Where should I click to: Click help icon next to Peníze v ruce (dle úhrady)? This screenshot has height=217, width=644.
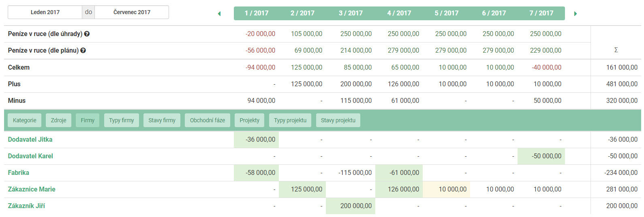click(87, 34)
